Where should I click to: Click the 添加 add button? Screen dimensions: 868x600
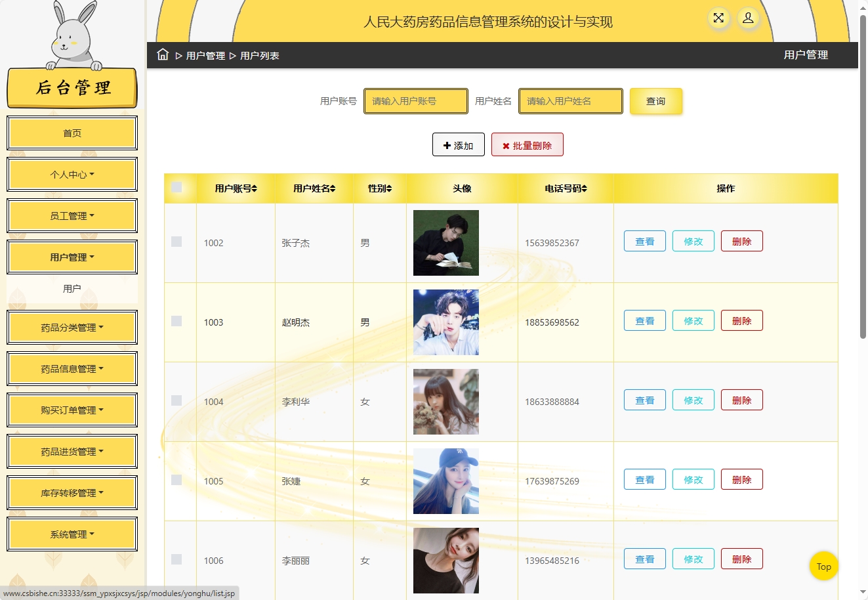pos(459,145)
